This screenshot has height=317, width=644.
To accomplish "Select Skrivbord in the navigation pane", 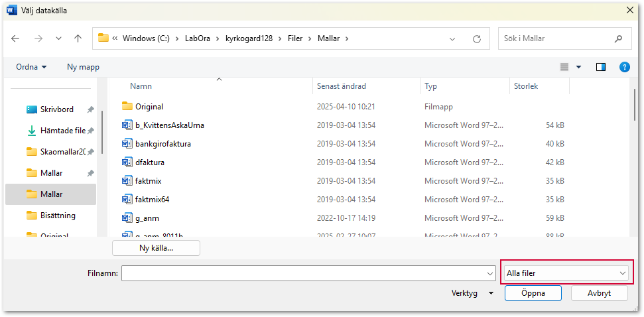I will [x=56, y=109].
